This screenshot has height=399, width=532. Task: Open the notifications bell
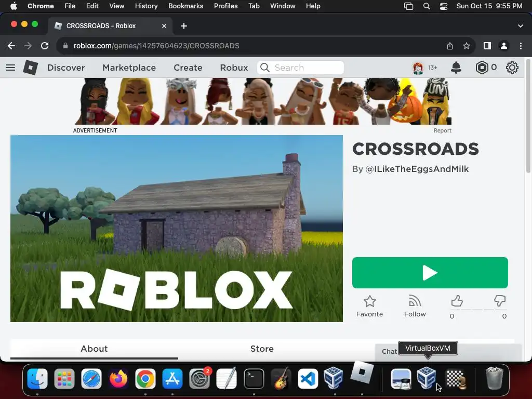point(456,68)
